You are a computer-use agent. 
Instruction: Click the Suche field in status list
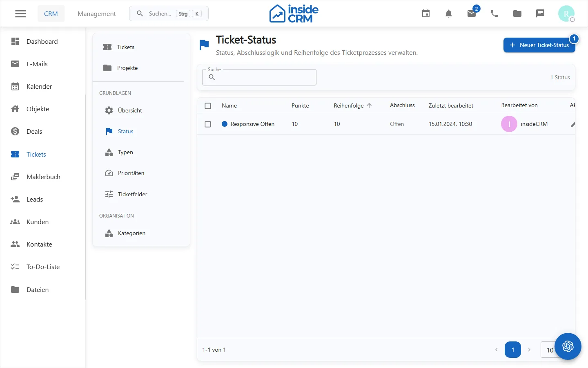pyautogui.click(x=259, y=77)
